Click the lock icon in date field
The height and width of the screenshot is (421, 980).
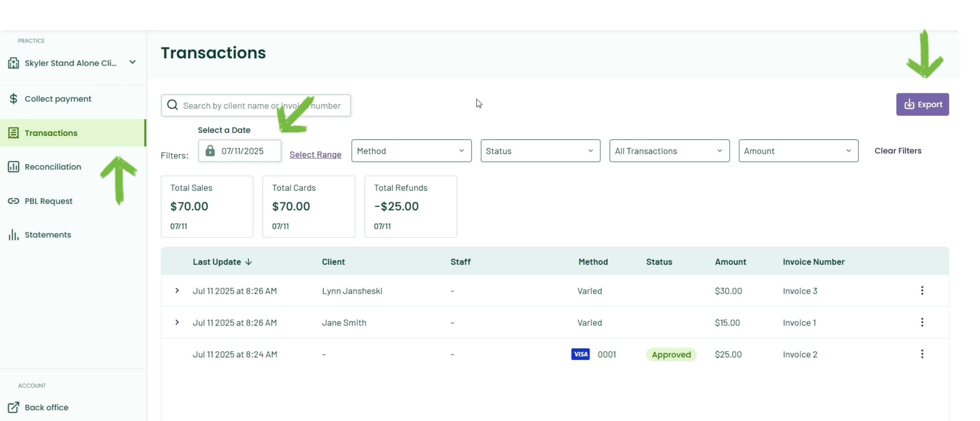tap(210, 151)
